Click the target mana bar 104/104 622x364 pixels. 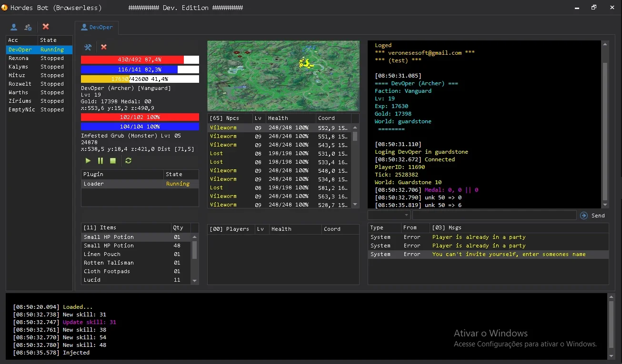click(x=140, y=127)
